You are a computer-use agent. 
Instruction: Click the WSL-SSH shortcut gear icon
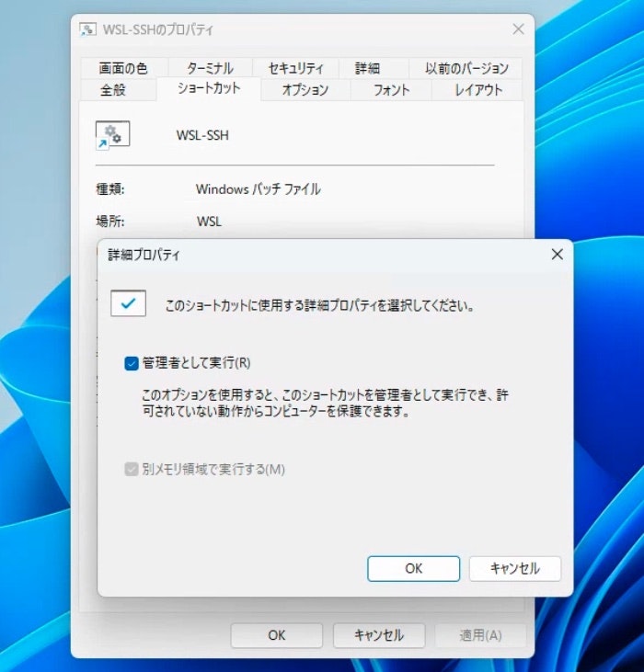112,135
